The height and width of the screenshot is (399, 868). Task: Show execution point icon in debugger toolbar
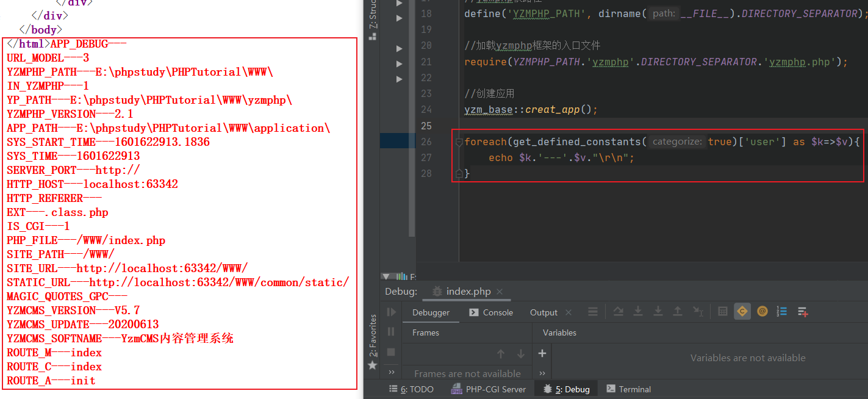click(592, 312)
